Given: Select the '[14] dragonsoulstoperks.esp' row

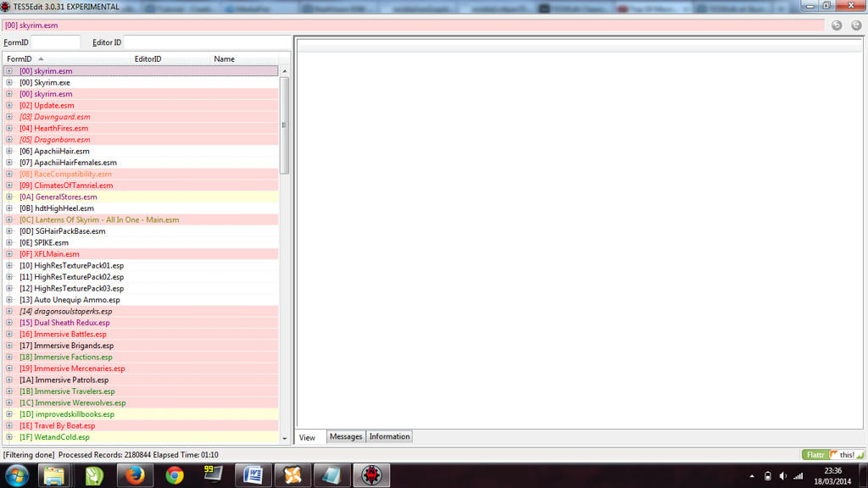Looking at the screenshot, I should pyautogui.click(x=142, y=311).
